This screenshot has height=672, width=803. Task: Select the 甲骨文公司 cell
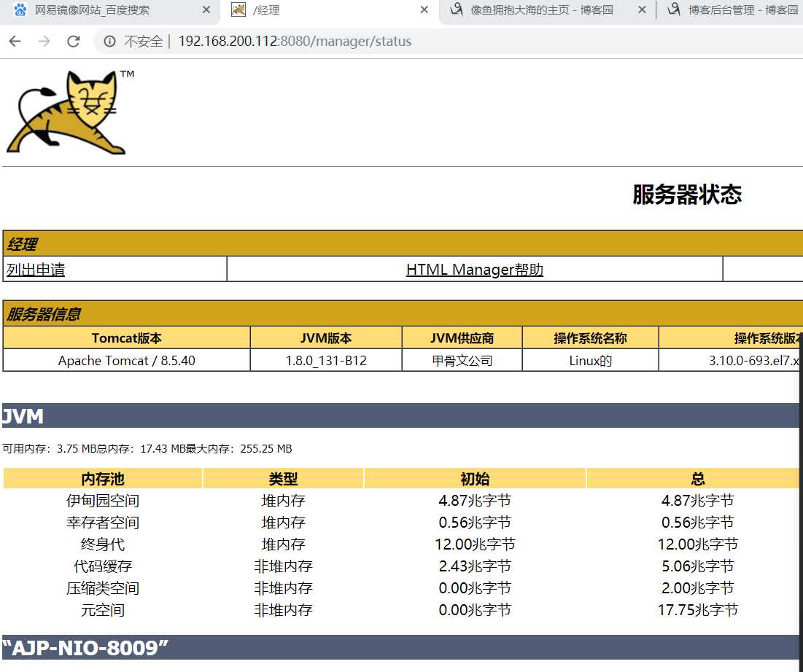tap(462, 360)
